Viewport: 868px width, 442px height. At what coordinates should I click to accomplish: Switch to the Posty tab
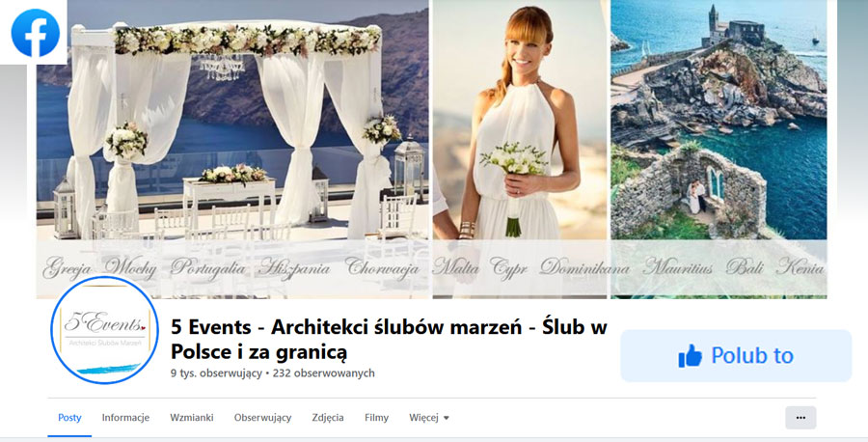69,418
